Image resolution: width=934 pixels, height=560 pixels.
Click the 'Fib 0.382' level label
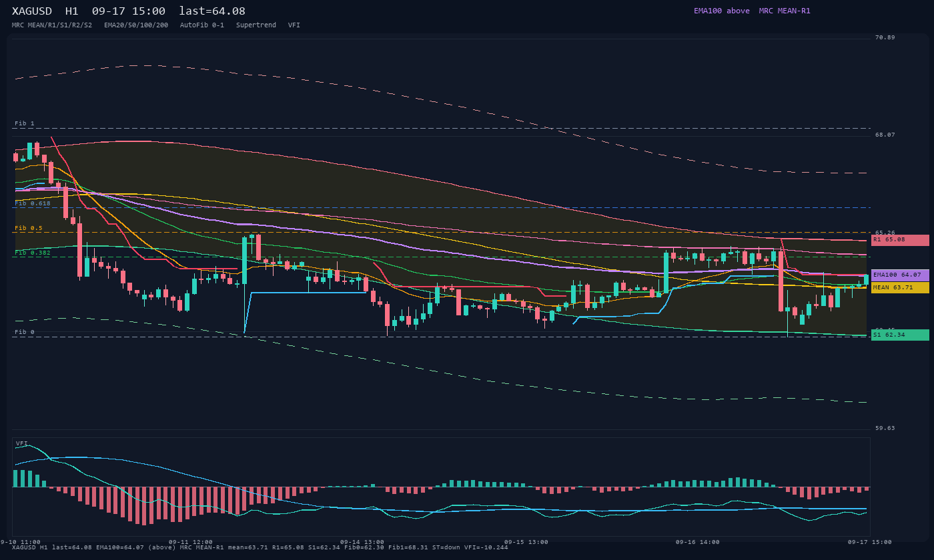point(33,253)
